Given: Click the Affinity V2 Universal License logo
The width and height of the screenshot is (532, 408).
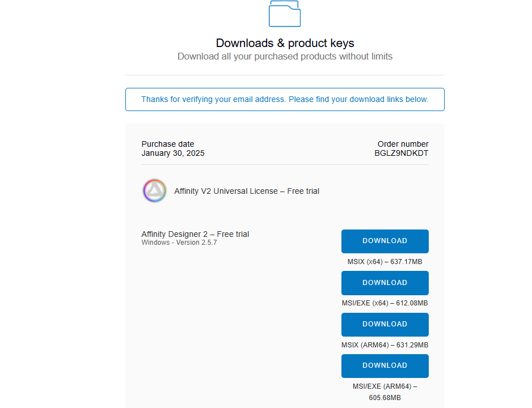Looking at the screenshot, I should [x=154, y=191].
